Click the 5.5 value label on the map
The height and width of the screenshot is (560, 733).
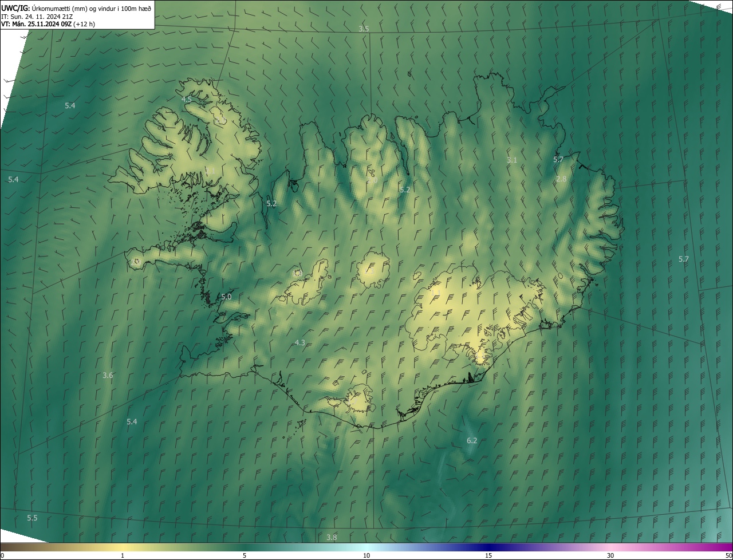32,518
